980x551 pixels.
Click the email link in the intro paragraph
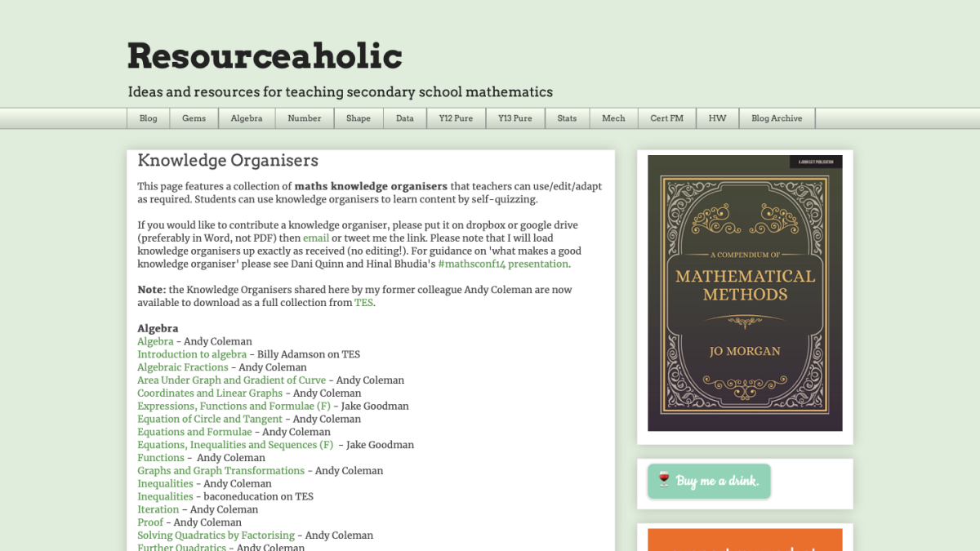coord(316,238)
